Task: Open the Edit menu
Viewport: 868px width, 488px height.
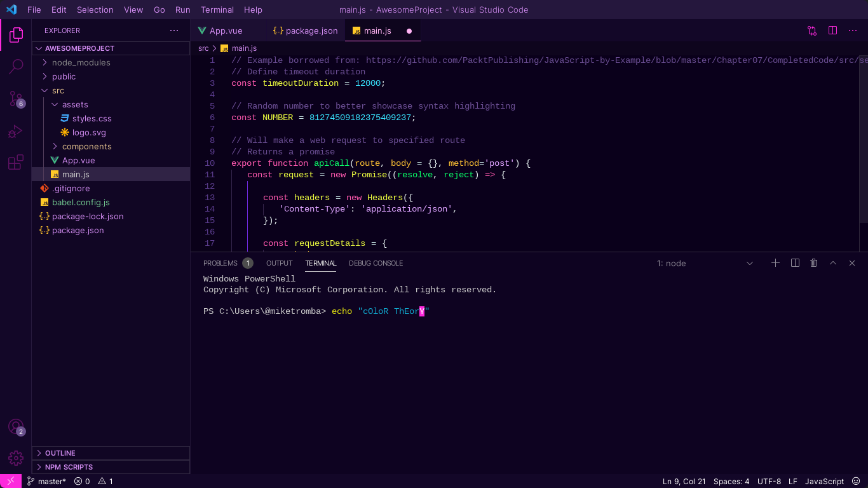Action: point(59,10)
